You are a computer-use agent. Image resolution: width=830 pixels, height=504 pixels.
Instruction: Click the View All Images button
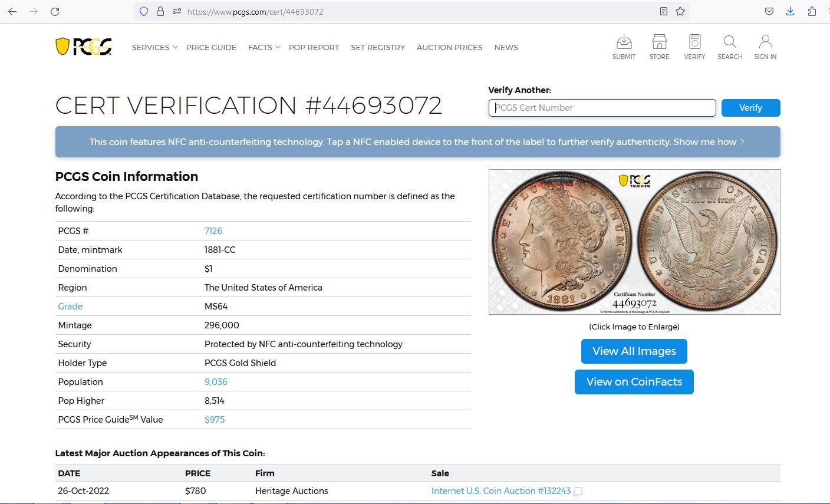pyautogui.click(x=634, y=351)
